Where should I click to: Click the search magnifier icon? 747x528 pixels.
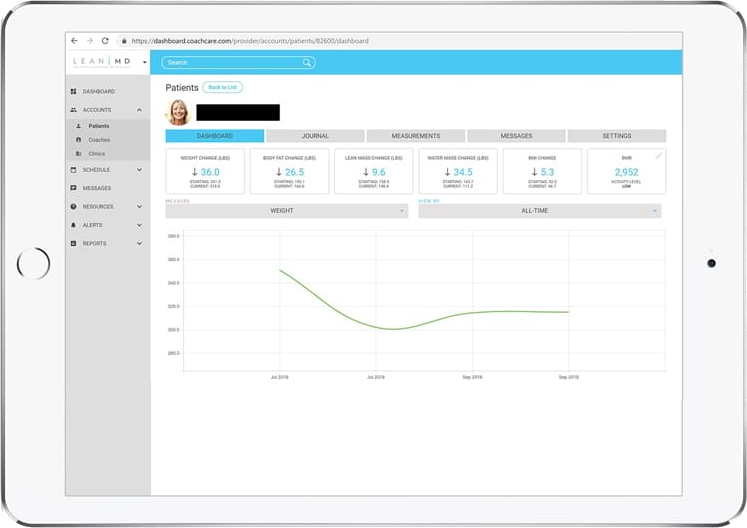click(307, 62)
